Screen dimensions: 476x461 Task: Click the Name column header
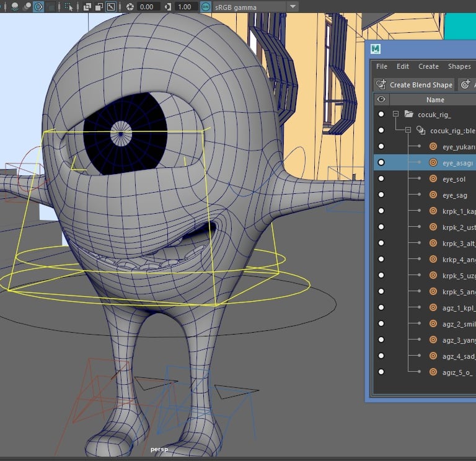[x=435, y=99]
